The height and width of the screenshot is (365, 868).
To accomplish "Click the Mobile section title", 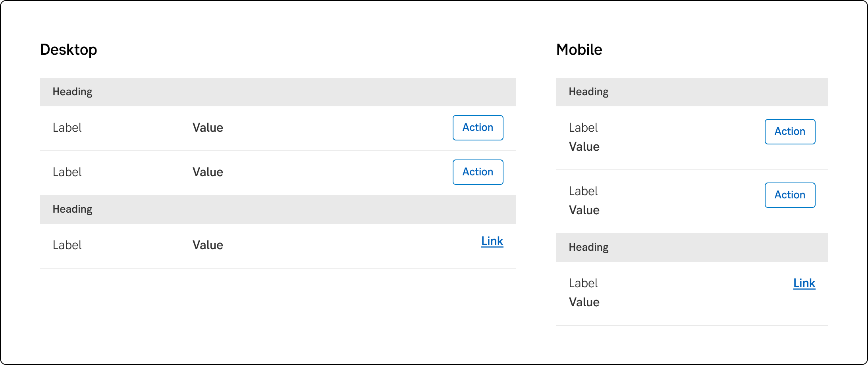I will (579, 50).
